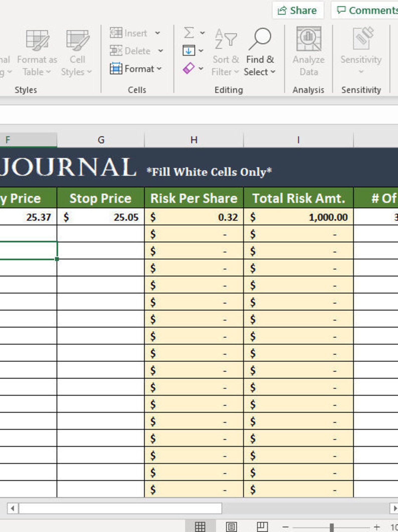
Task: Expand the Delete dropdown arrow
Action: (x=161, y=51)
